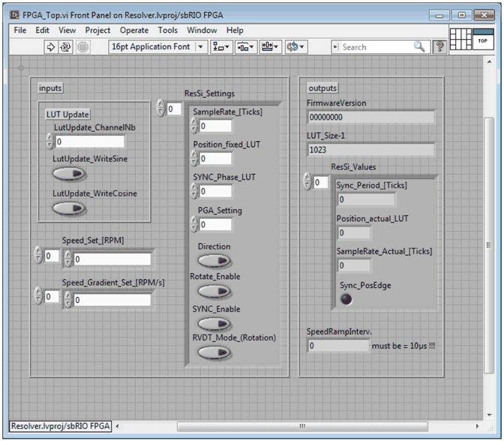
Task: Click the connector pane grid icon
Action: pyautogui.click(x=460, y=39)
